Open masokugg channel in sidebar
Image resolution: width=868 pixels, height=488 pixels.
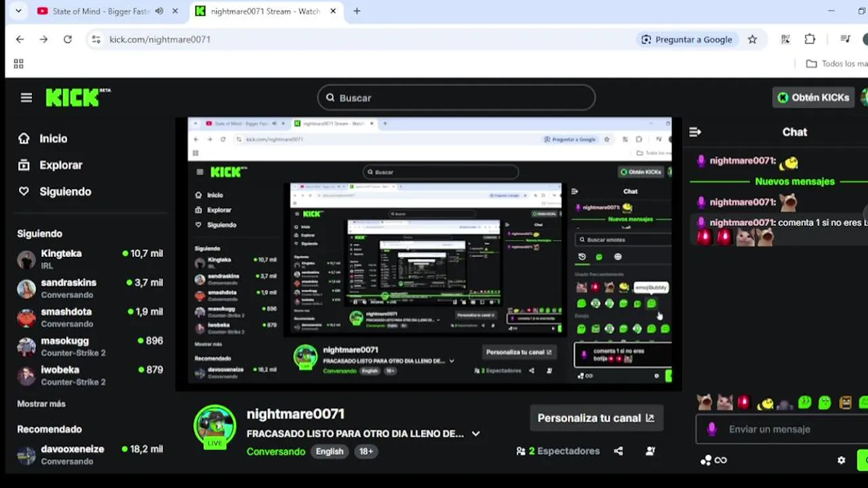click(90, 346)
